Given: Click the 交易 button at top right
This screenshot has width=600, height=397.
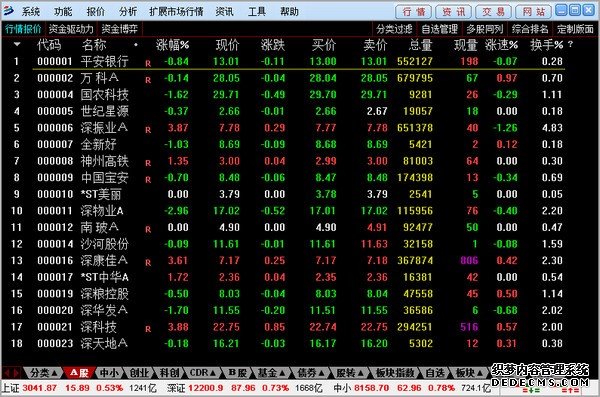Looking at the screenshot, I should coord(494,11).
